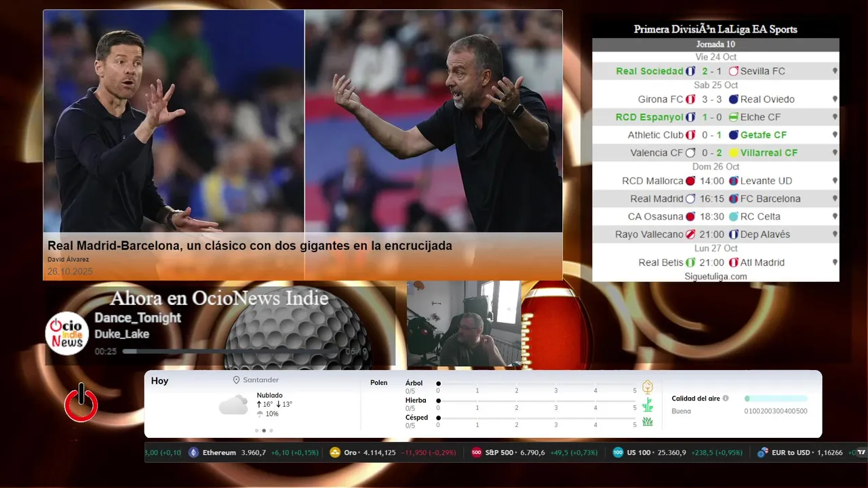This screenshot has width=868, height=488.
Task: Click the S&P 500 ticker label
Action: 499,453
